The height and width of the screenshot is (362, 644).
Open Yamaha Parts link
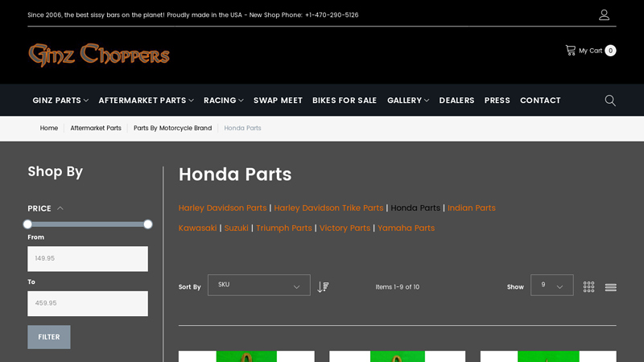(407, 228)
